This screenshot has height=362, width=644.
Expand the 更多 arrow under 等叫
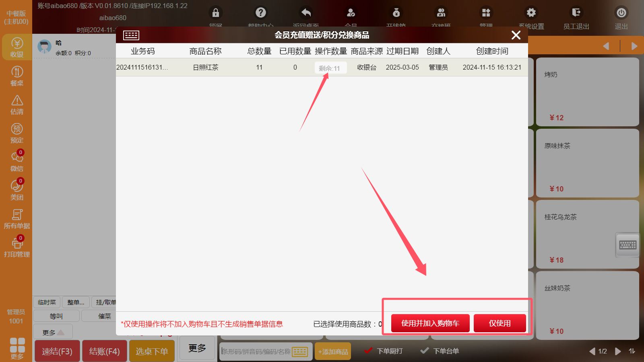point(53,332)
